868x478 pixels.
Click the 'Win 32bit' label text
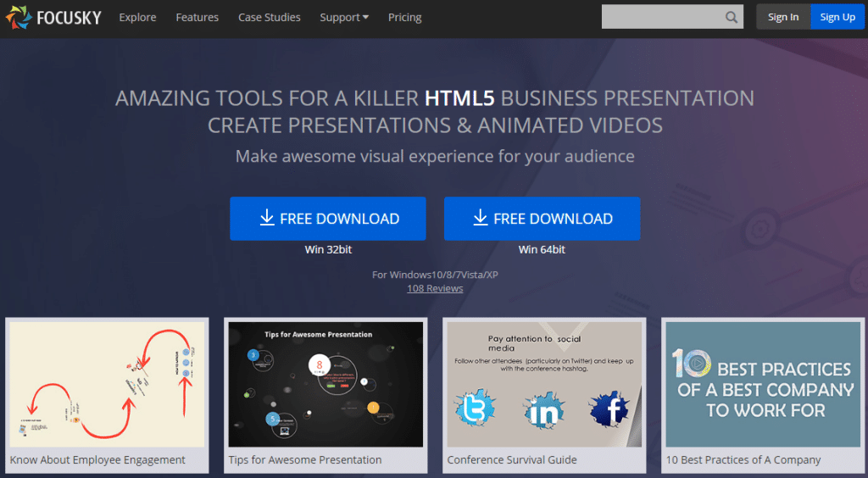(328, 249)
